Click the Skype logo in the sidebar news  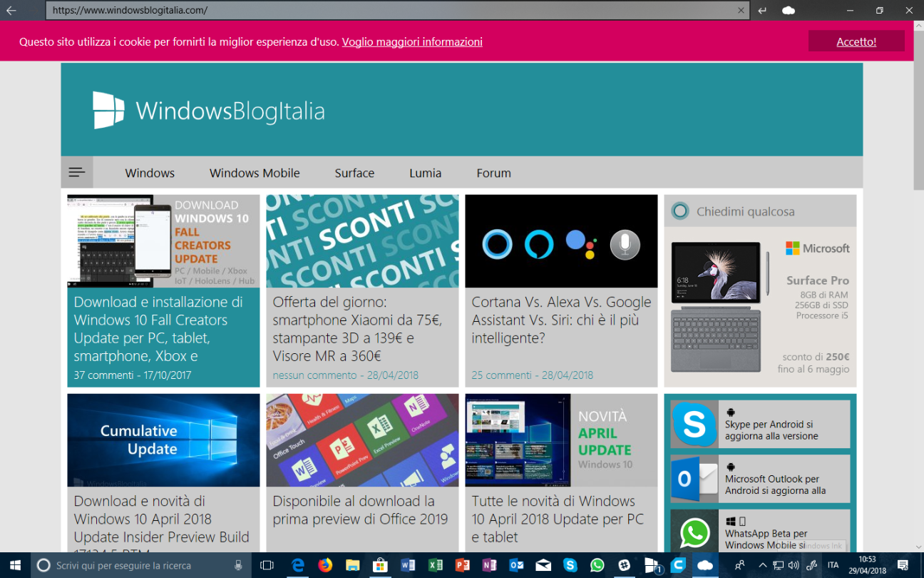click(694, 424)
